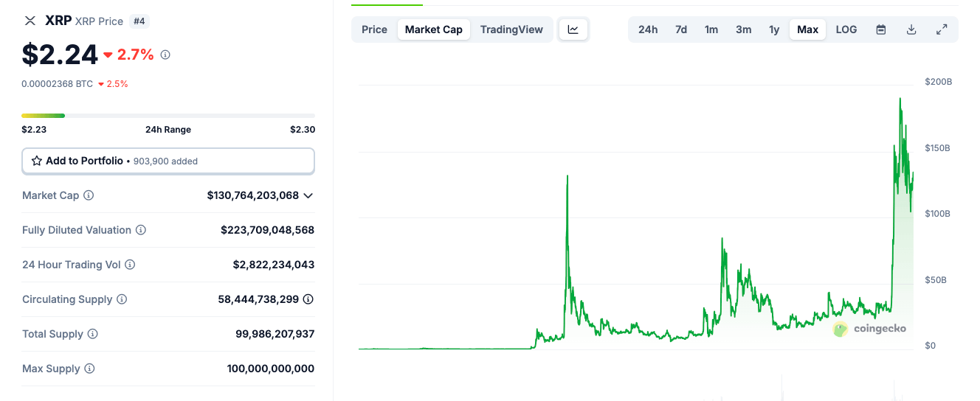Image resolution: width=980 pixels, height=401 pixels.
Task: Click Add to Portfolio button
Action: (168, 161)
